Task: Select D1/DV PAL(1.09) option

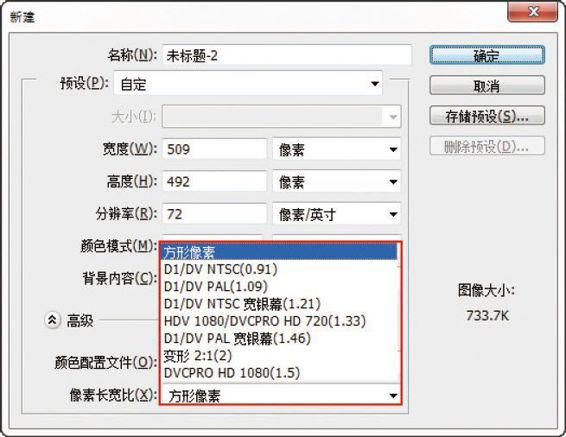Action: [279, 287]
